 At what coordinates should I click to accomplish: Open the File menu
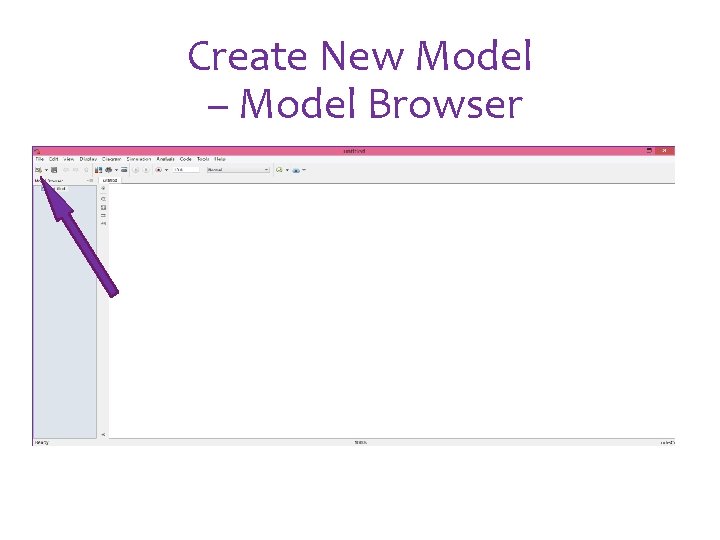39,159
